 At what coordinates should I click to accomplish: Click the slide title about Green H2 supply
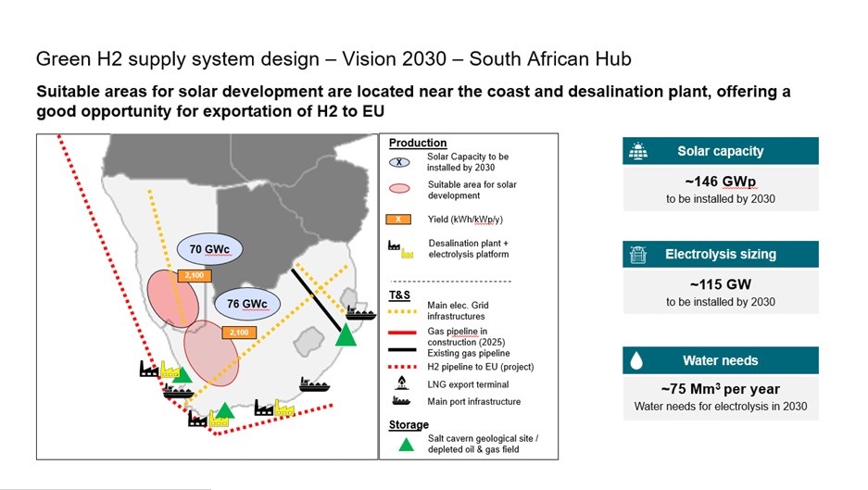pos(333,59)
